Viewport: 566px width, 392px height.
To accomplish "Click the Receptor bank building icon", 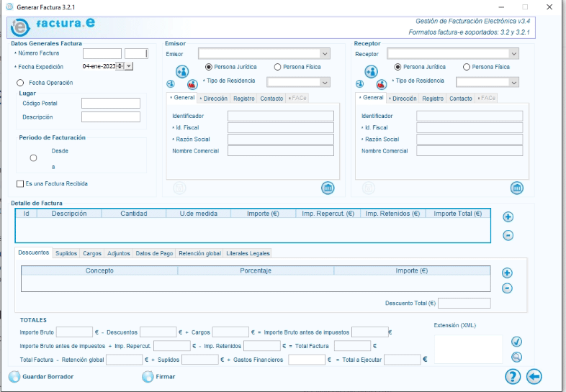I will click(516, 188).
